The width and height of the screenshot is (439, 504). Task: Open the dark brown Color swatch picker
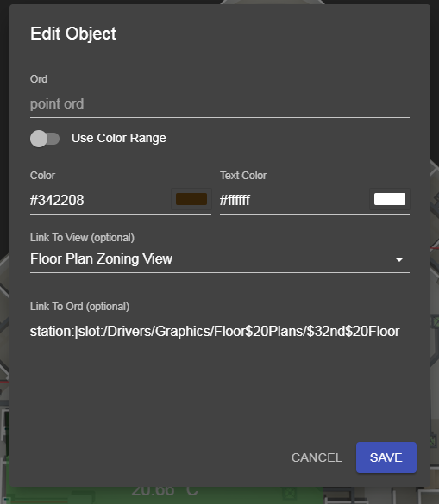click(191, 199)
